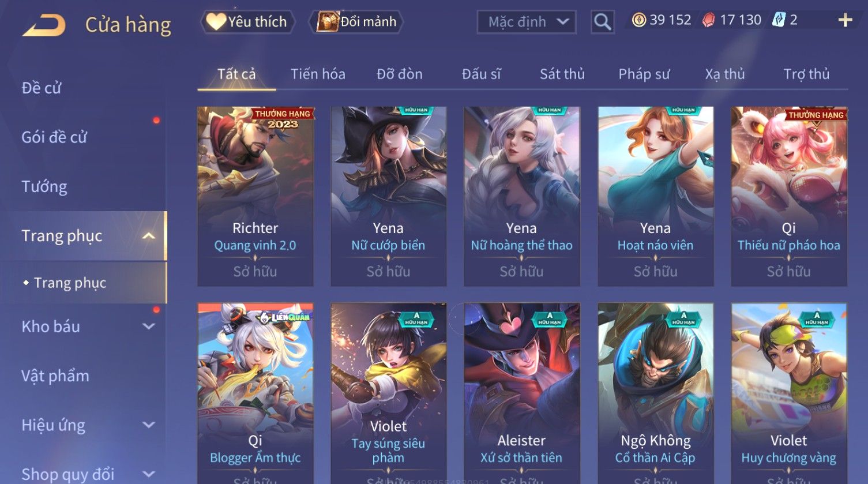Open the Mặc định sort dropdown

pos(527,22)
